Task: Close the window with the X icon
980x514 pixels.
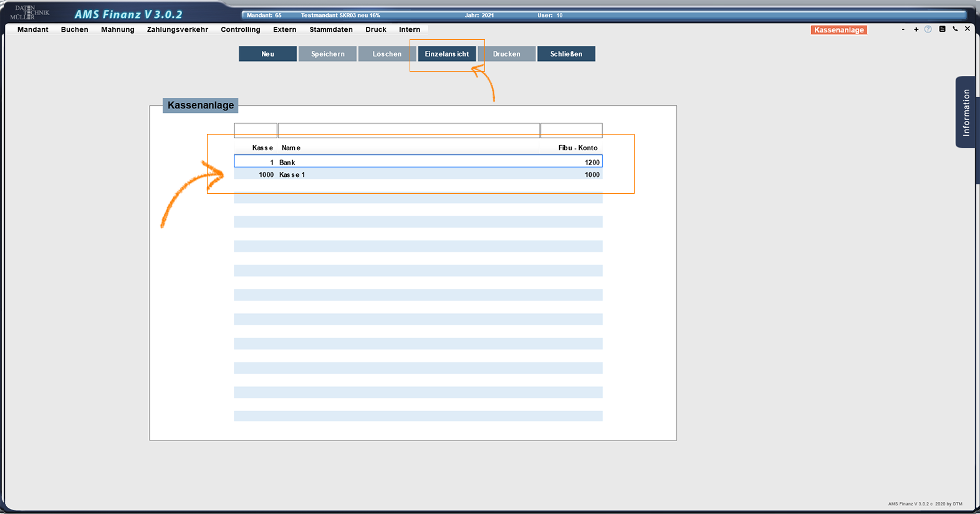Action: click(968, 29)
